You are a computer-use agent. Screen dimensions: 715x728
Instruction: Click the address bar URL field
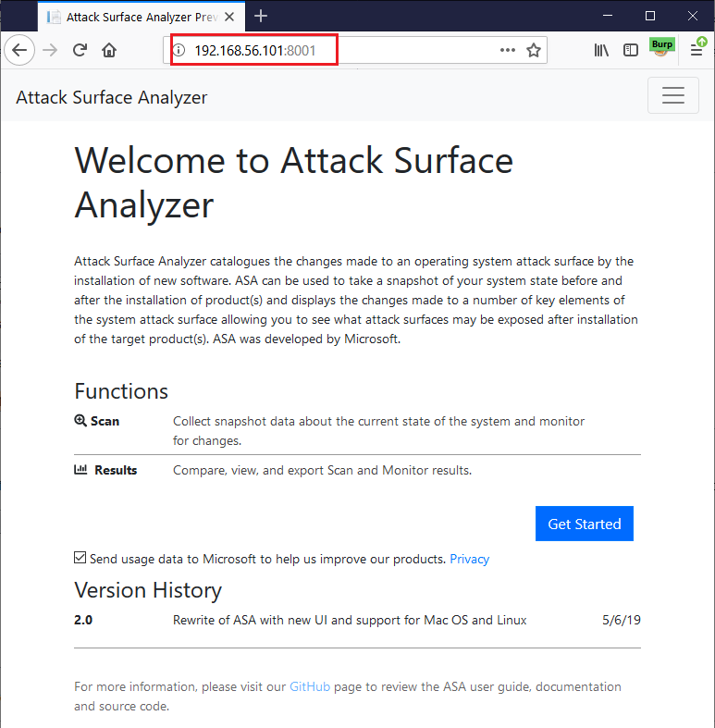354,50
